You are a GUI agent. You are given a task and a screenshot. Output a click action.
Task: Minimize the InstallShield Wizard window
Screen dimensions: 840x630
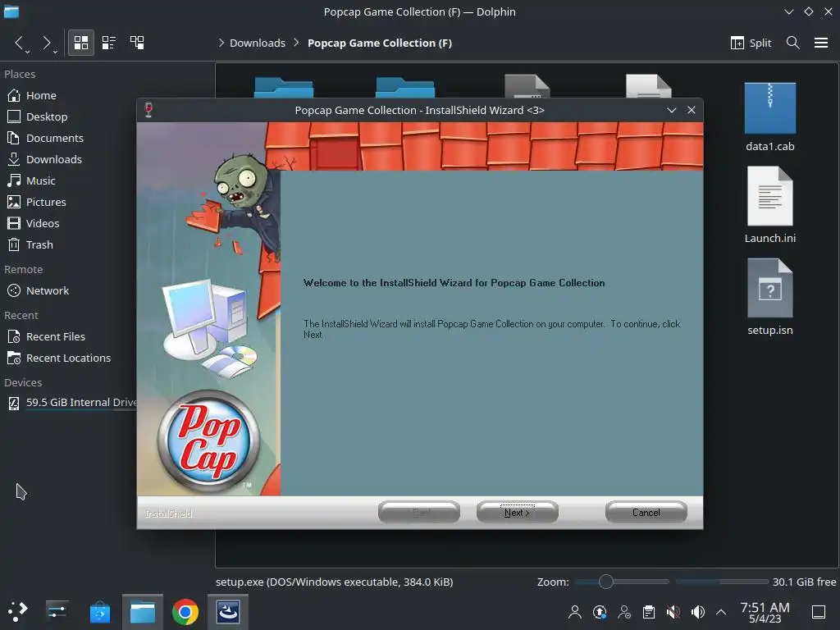pyautogui.click(x=671, y=111)
